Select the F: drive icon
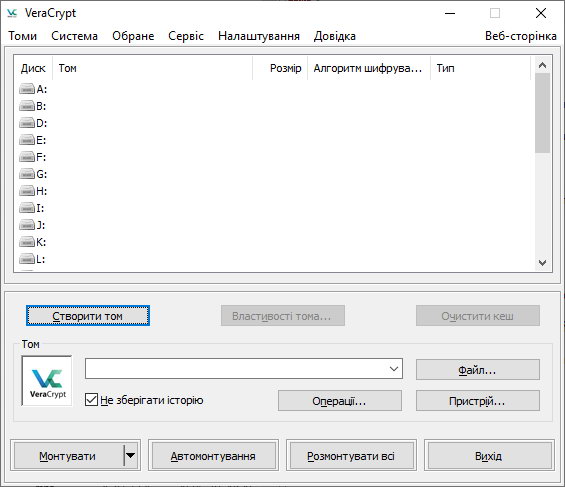 (x=27, y=157)
